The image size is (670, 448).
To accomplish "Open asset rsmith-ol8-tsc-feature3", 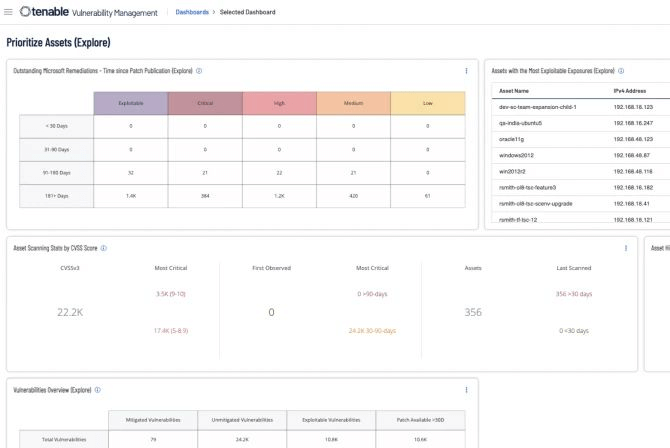I will pos(527,188).
